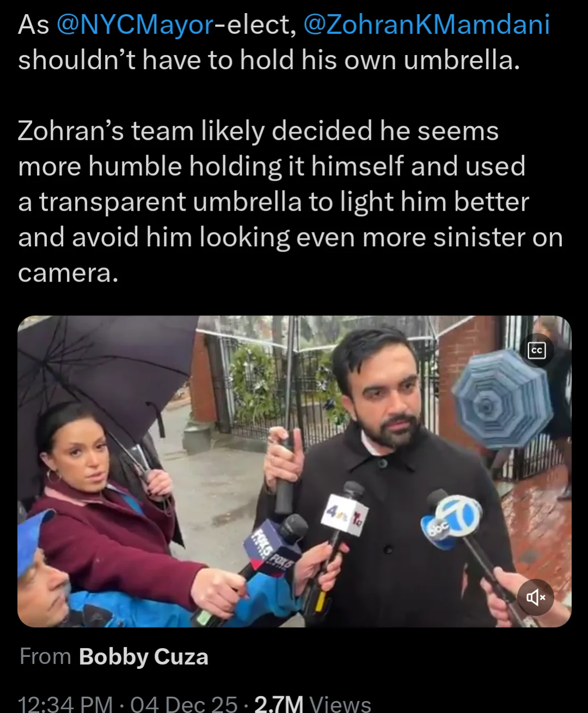Tap the 'From' video attribution label

(x=45, y=656)
